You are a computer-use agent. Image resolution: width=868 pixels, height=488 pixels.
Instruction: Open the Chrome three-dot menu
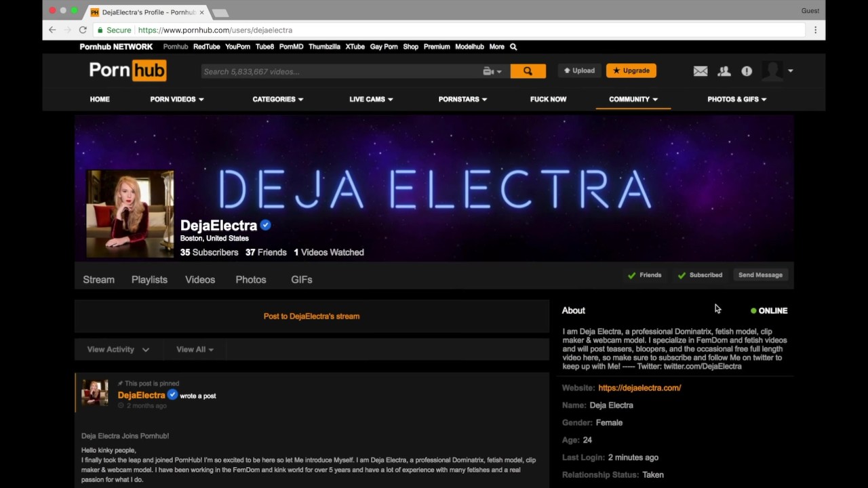[x=815, y=30]
